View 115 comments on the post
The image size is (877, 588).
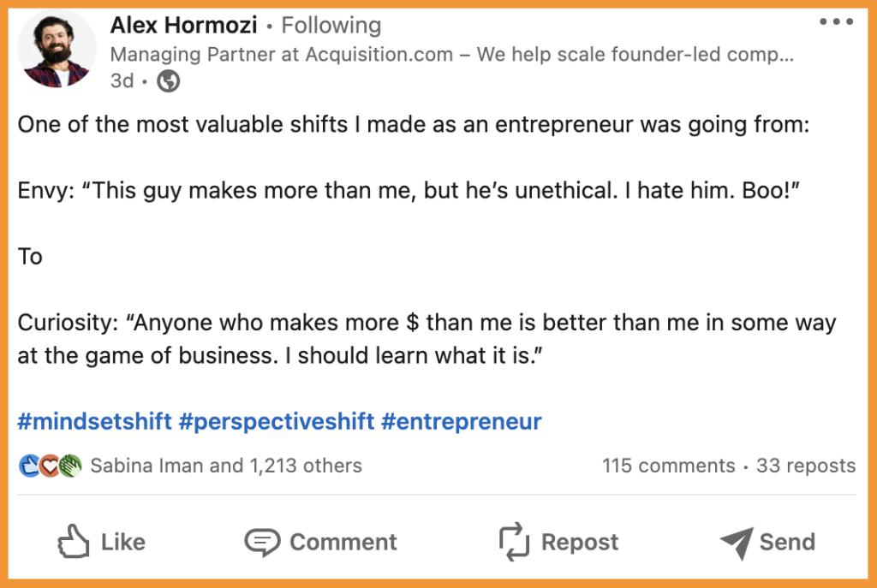point(668,466)
